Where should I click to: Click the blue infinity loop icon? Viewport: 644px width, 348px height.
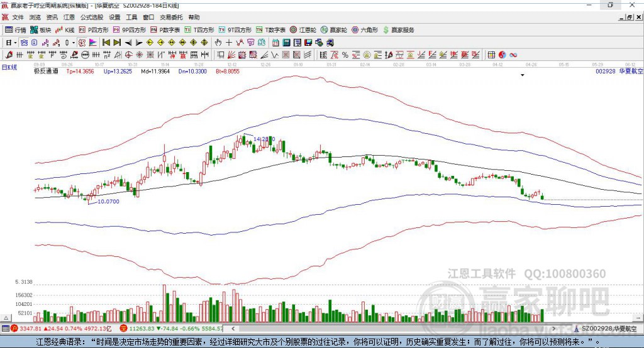(513, 55)
